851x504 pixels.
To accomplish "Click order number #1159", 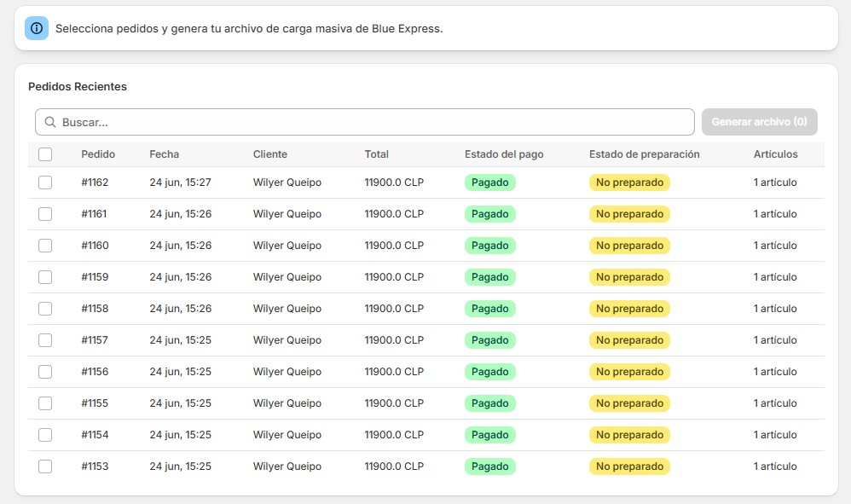I will (x=95, y=276).
